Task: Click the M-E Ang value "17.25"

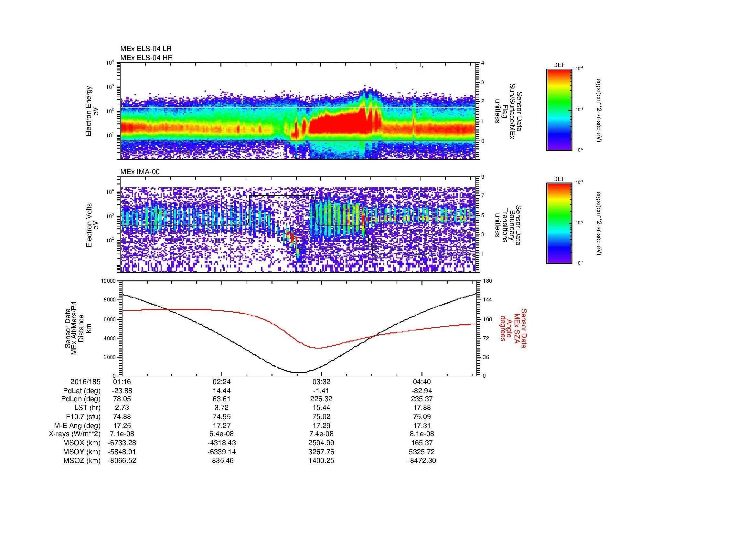Action: coord(122,425)
